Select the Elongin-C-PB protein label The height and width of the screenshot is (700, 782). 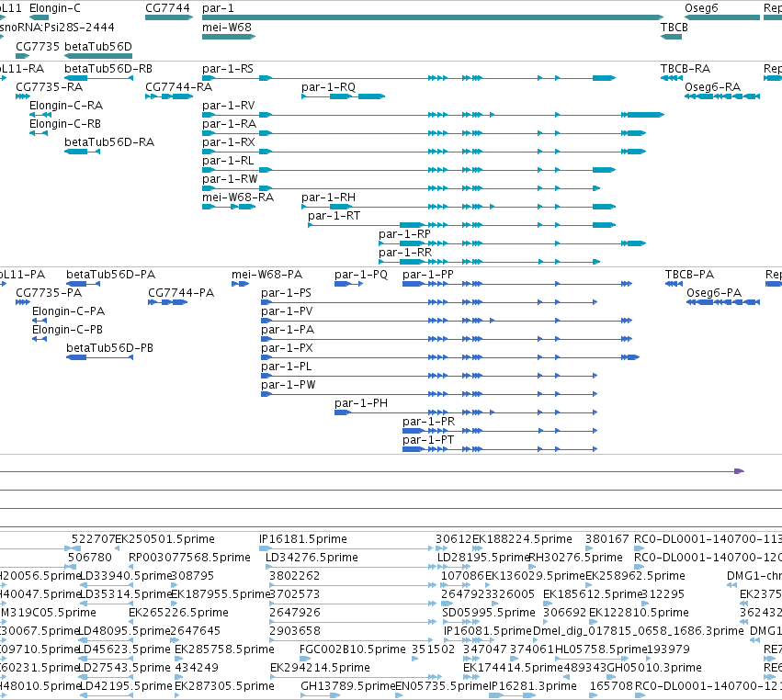pyautogui.click(x=67, y=330)
